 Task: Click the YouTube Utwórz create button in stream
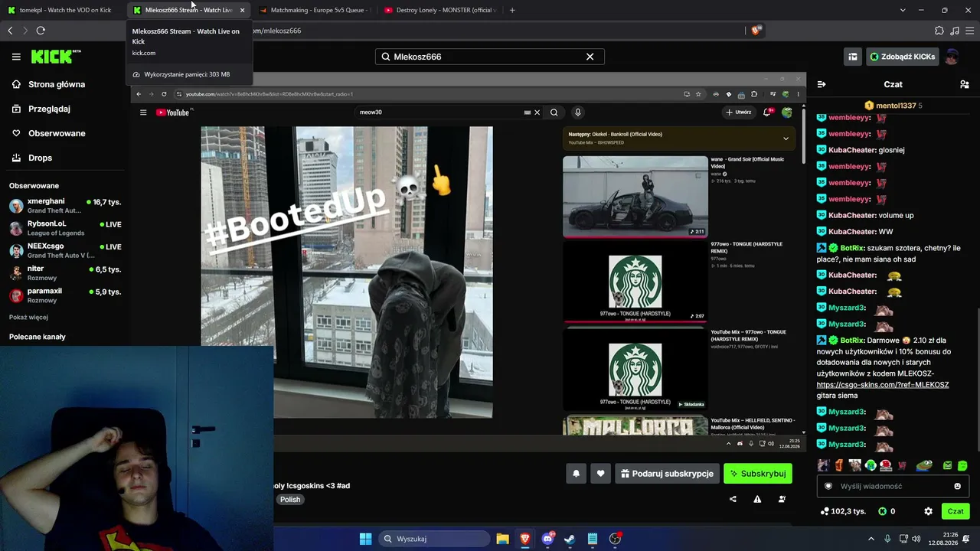click(739, 112)
